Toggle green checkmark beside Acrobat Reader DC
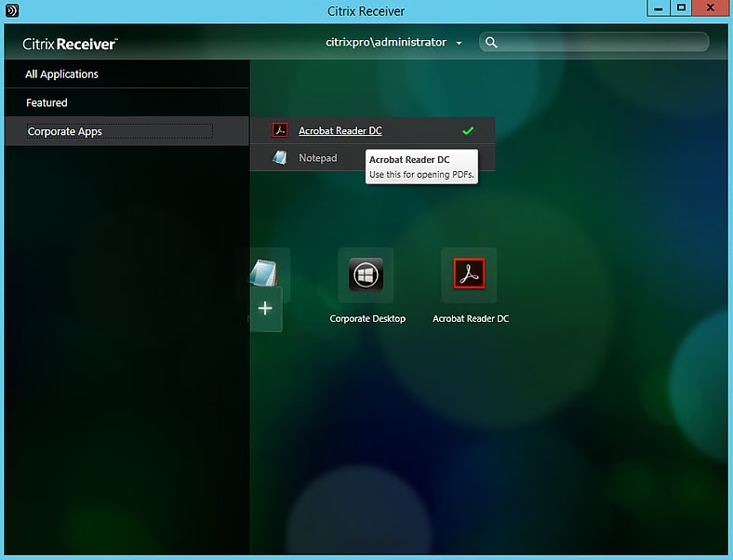Image resolution: width=733 pixels, height=560 pixels. point(468,131)
